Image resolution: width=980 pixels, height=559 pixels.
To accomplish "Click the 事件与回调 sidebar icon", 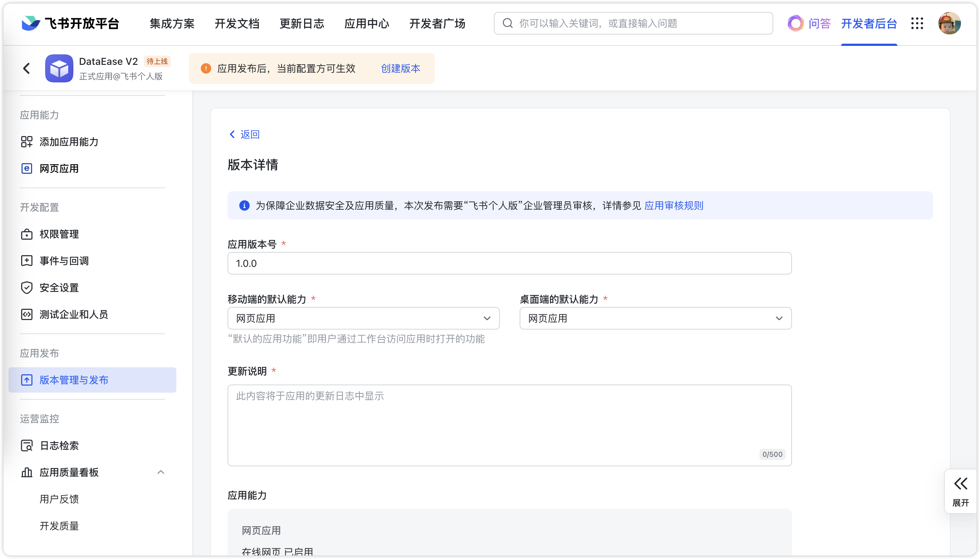I will (26, 261).
